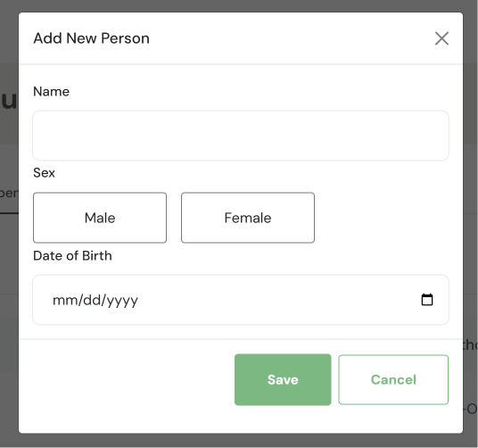Click the cut-off text beside Cancel button
The height and width of the screenshot is (448, 478).
tap(471, 409)
